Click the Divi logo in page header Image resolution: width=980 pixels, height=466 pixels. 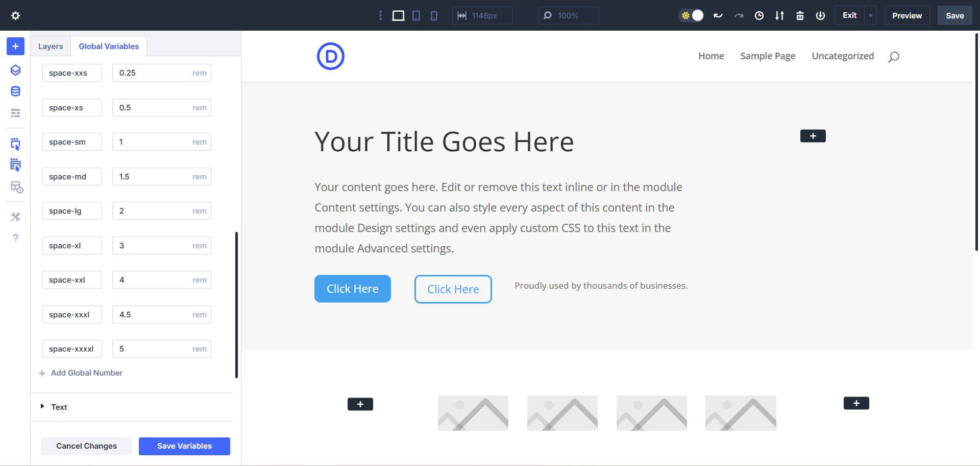tap(331, 56)
